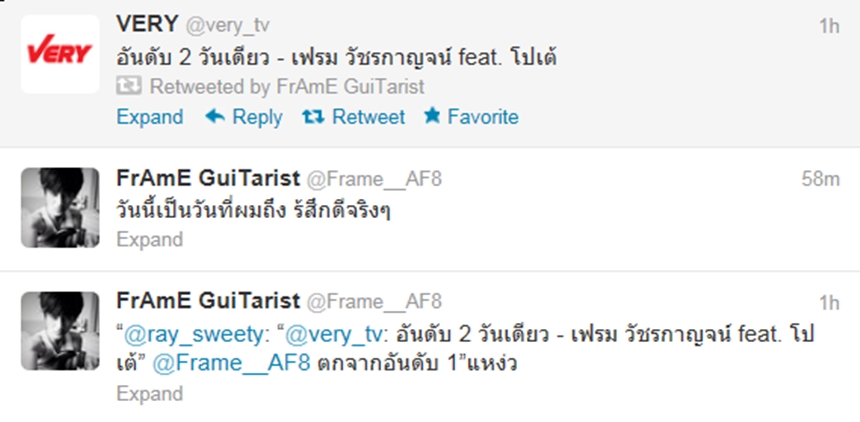The width and height of the screenshot is (860, 422).
Task: Click the gray retweeted-by icon
Action: coord(129,86)
